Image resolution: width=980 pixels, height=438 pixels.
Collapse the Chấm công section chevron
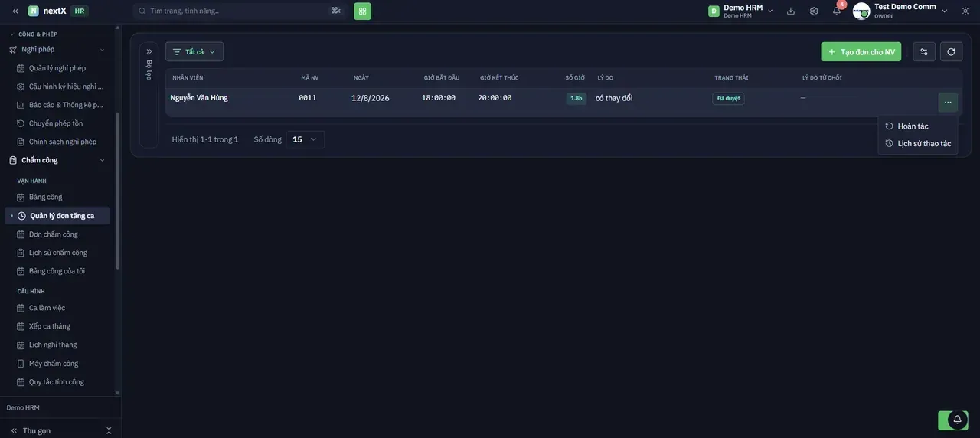pyautogui.click(x=102, y=160)
